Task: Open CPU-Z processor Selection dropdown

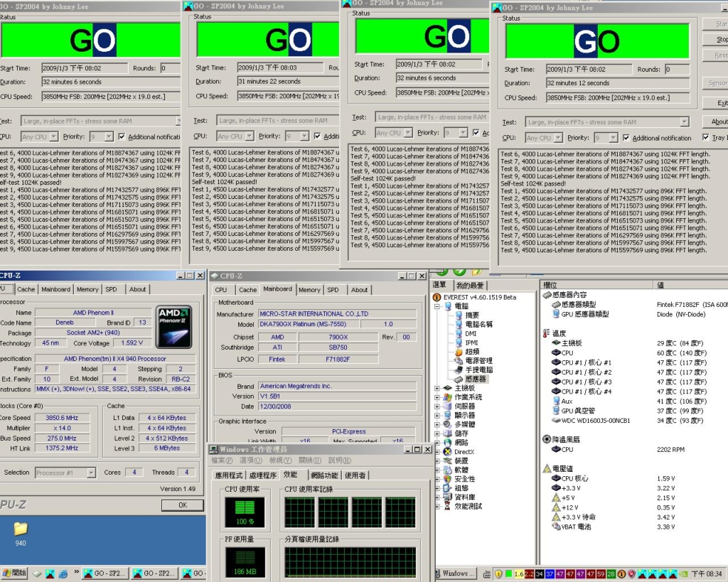Action: pos(91,473)
